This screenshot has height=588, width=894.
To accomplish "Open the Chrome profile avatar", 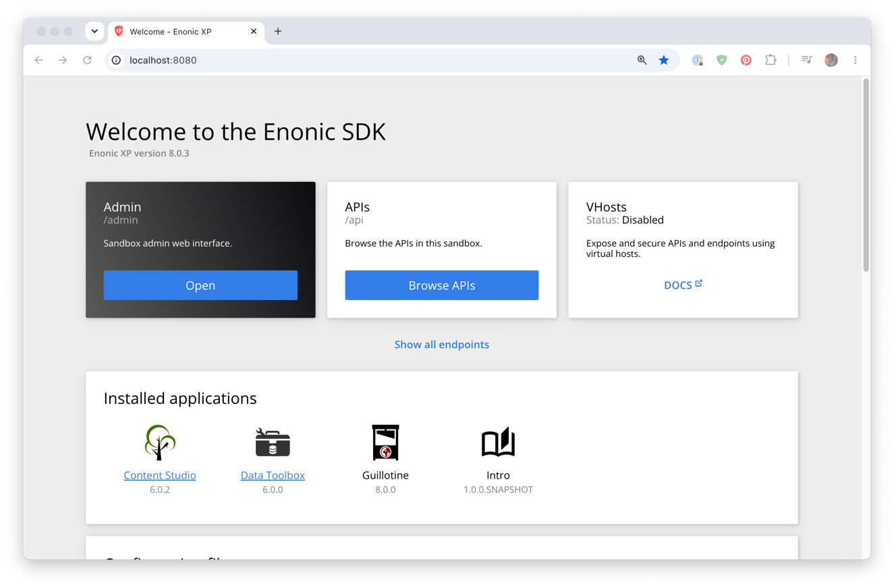I will click(831, 60).
